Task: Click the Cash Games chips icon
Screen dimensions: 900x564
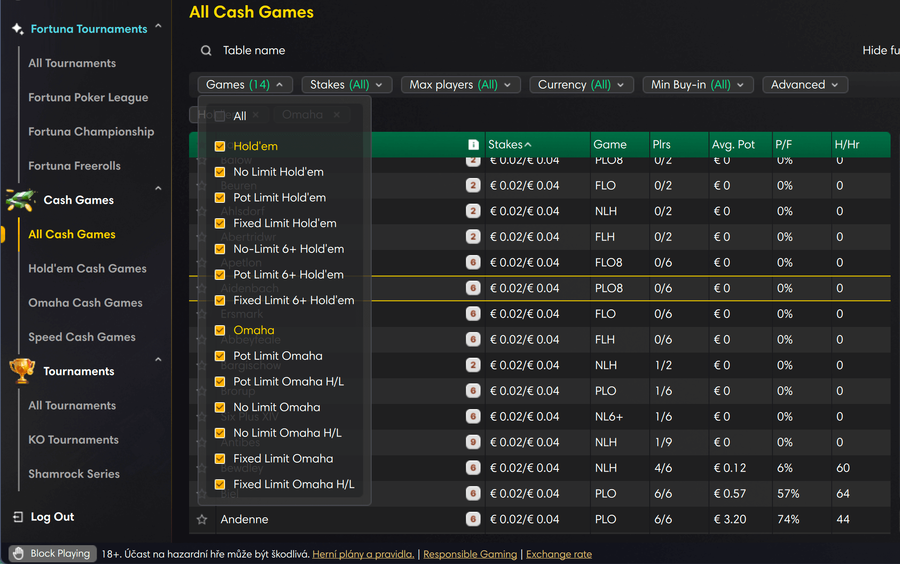Action: coord(20,199)
